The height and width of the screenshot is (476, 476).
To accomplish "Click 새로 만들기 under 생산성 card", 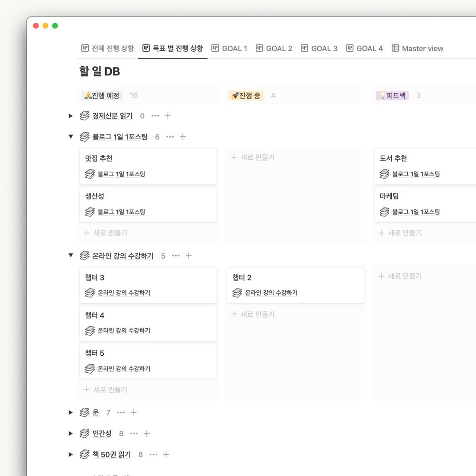I will point(106,233).
